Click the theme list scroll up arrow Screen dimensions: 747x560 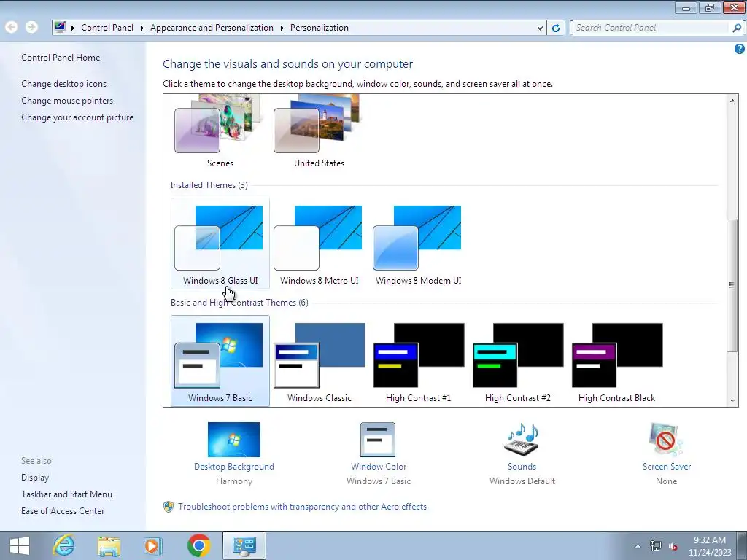732,100
